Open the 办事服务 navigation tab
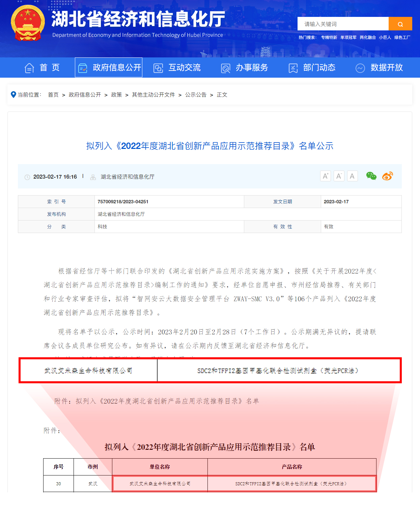420x516 pixels. pos(252,68)
